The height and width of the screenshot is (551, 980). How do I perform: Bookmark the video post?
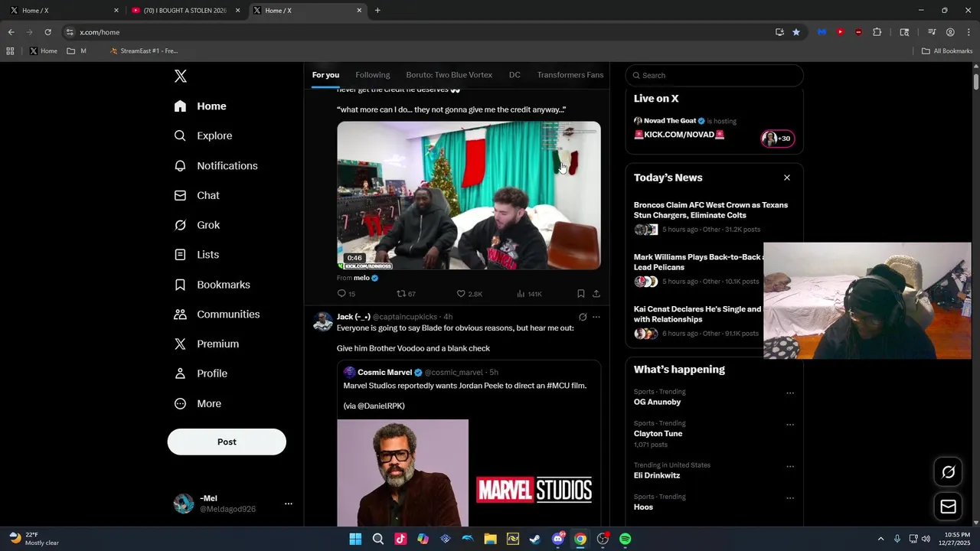pos(580,294)
